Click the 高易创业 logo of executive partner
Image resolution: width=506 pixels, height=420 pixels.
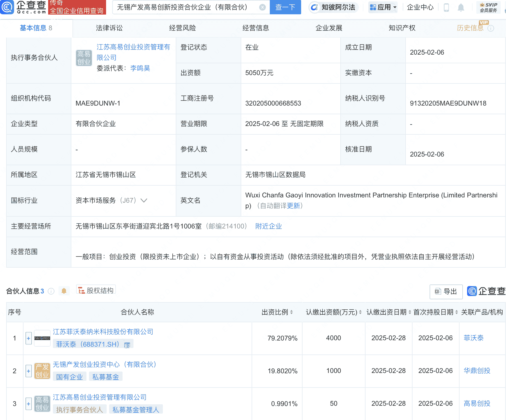tap(84, 58)
